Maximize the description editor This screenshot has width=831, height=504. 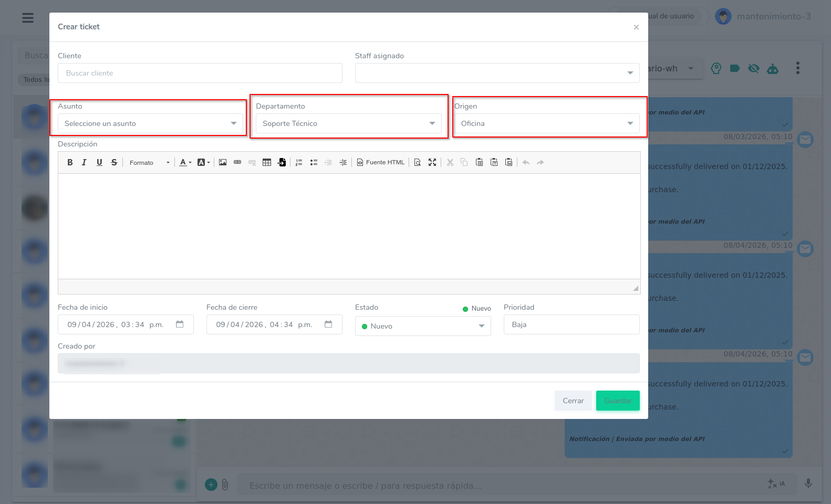click(x=432, y=163)
